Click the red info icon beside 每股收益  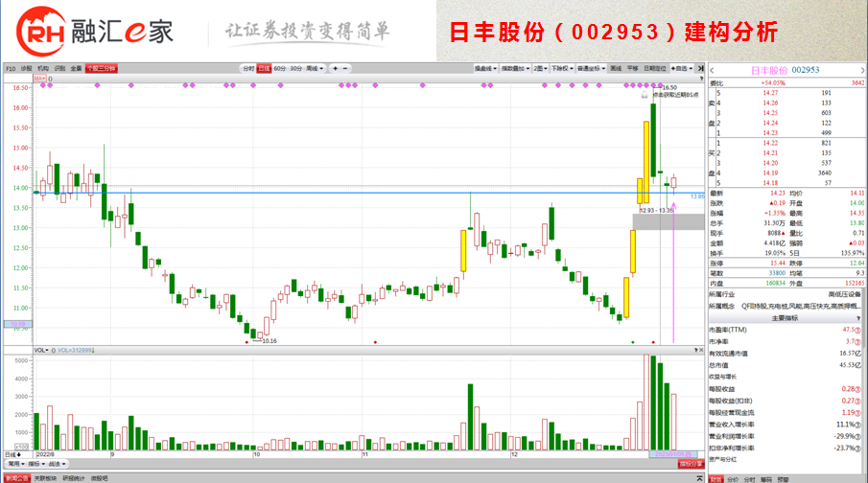click(859, 388)
